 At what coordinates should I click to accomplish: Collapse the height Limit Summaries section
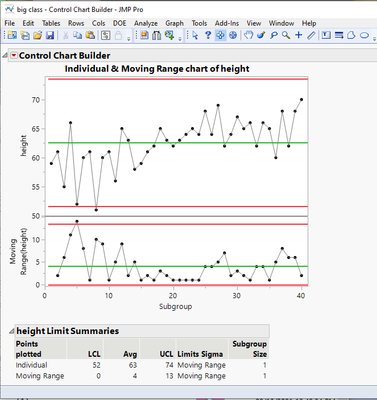[12, 331]
